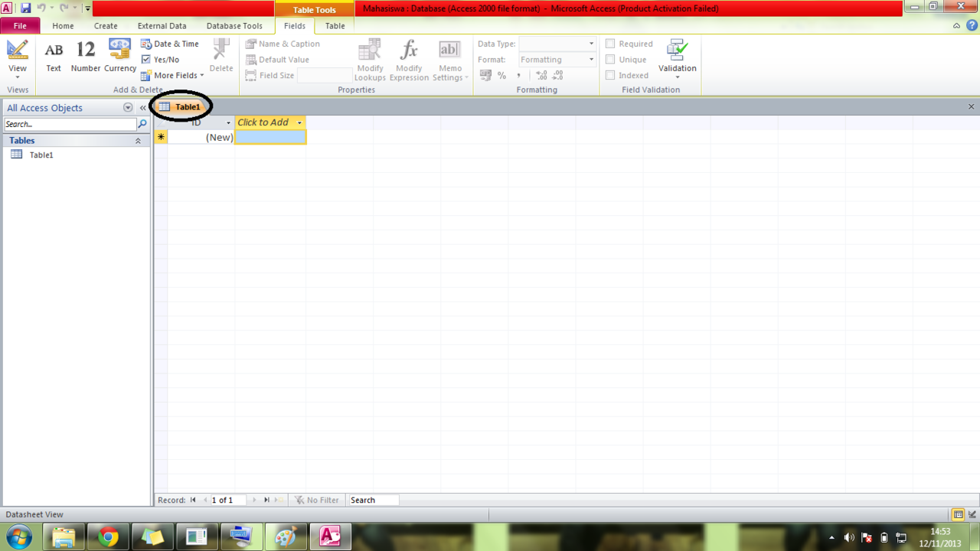Click Save icon in Quick Access Toolbar

click(26, 8)
